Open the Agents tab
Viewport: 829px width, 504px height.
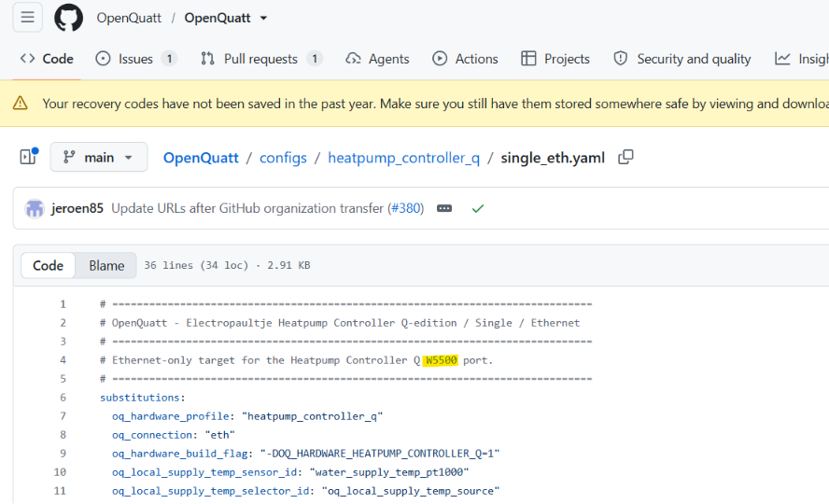[x=377, y=59]
